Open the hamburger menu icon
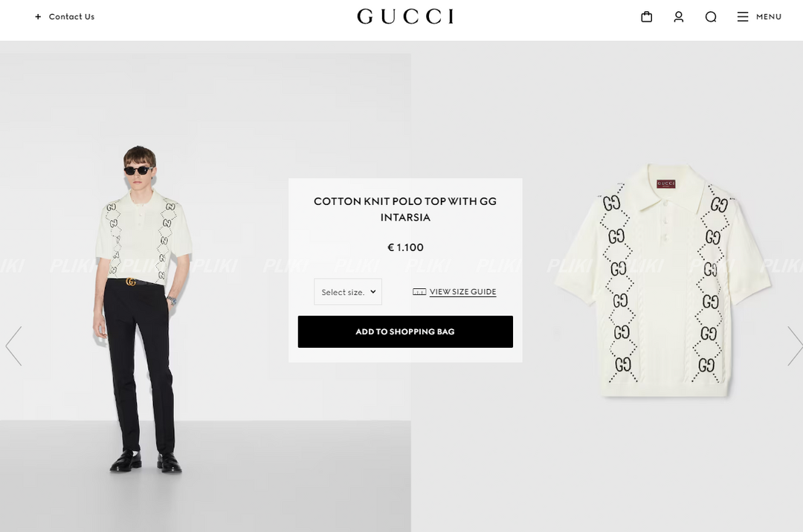This screenshot has width=803, height=532. pos(743,17)
